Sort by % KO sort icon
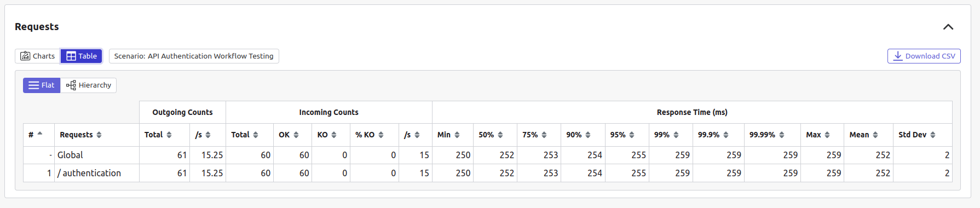This screenshot has width=980, height=208. (381, 135)
